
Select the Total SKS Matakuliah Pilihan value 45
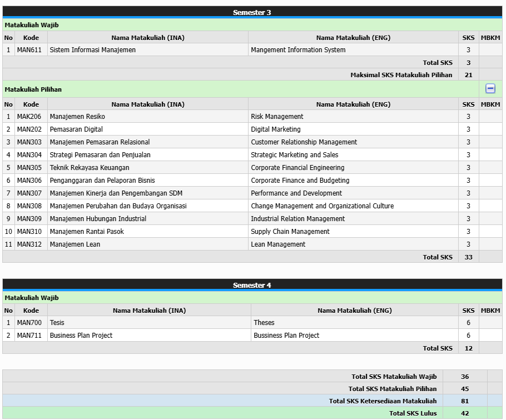tap(465, 389)
